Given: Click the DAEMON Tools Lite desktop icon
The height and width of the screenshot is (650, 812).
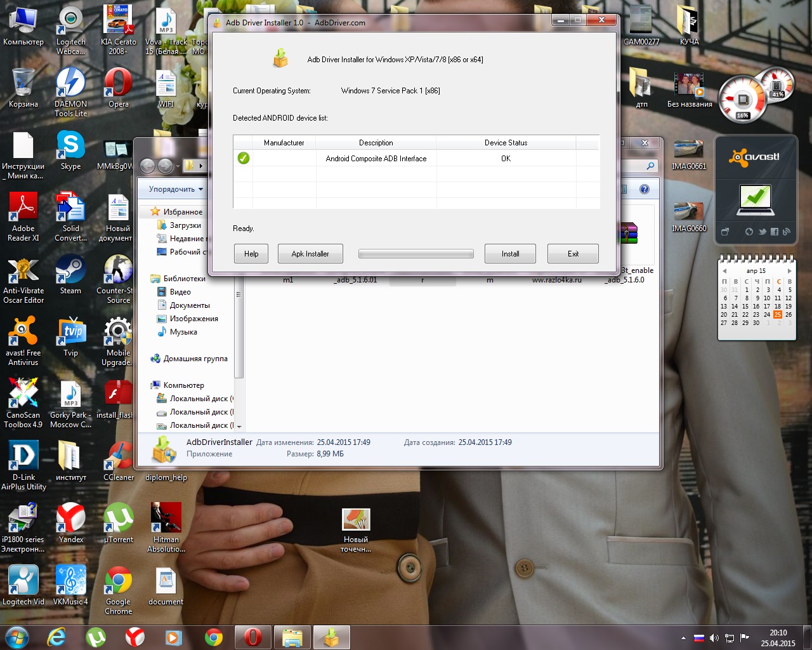Looking at the screenshot, I should pos(70,88).
